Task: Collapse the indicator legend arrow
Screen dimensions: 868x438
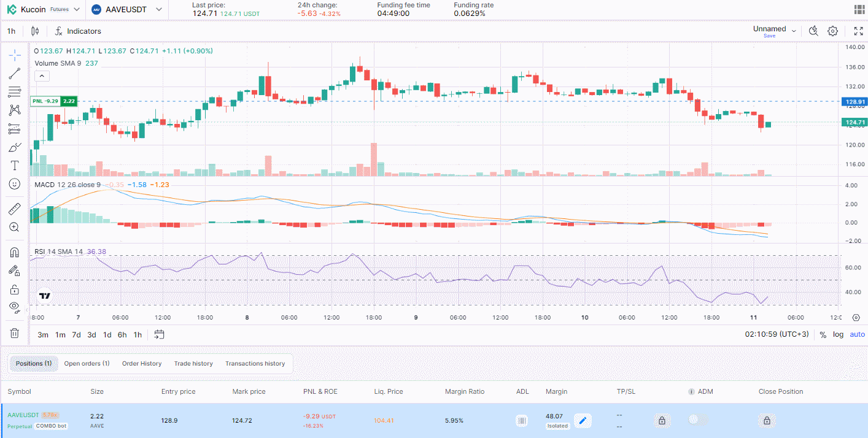Action: coord(42,76)
